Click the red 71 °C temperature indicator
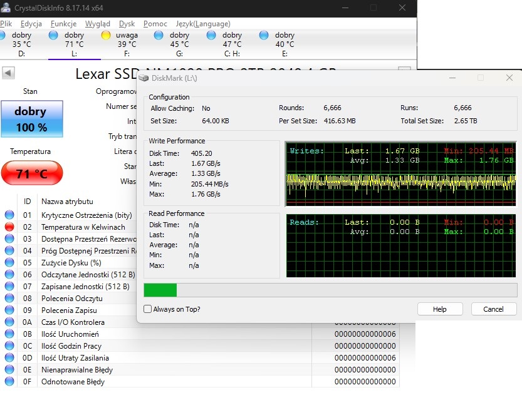The height and width of the screenshot is (420, 522). pos(32,173)
